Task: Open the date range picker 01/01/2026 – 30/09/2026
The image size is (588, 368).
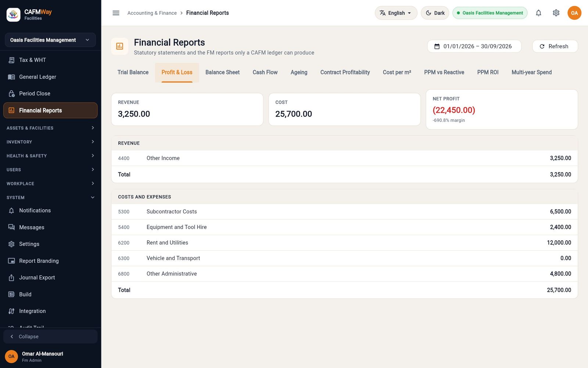Action: click(474, 46)
